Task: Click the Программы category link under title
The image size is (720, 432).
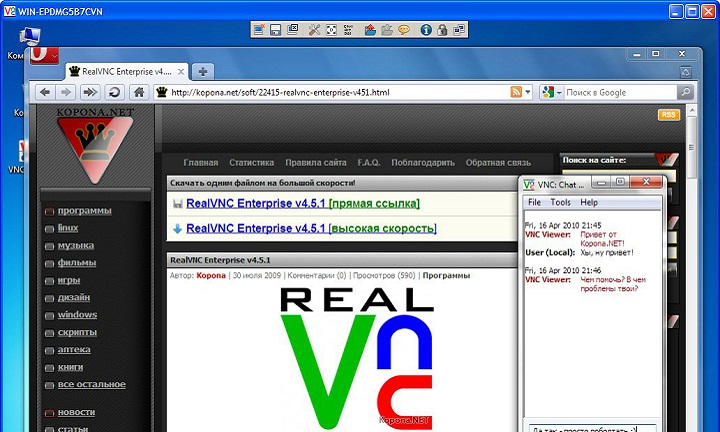Action: point(446,275)
